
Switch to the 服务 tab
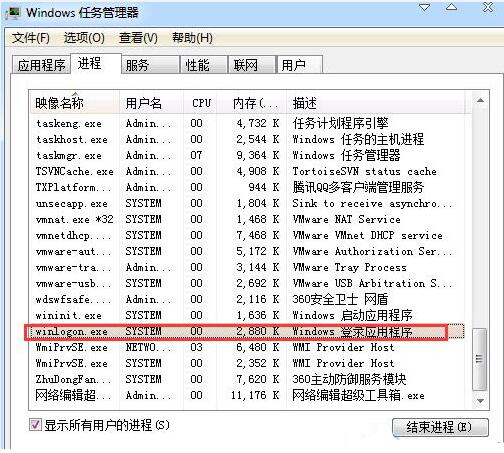(150, 65)
